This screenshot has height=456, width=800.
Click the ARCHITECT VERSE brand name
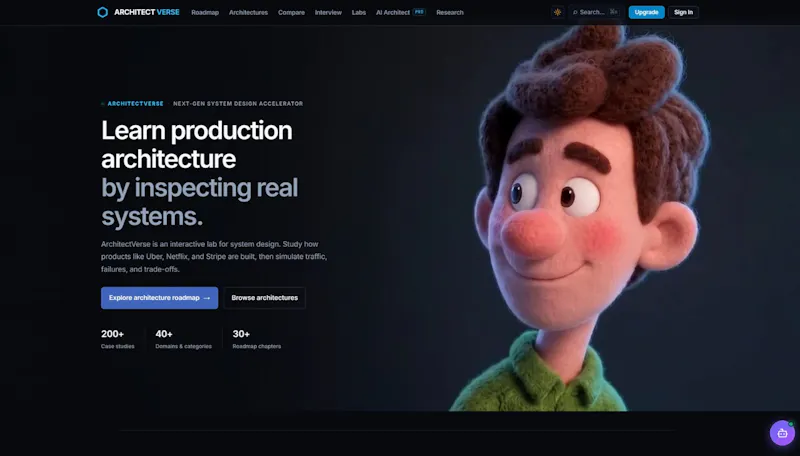(147, 12)
